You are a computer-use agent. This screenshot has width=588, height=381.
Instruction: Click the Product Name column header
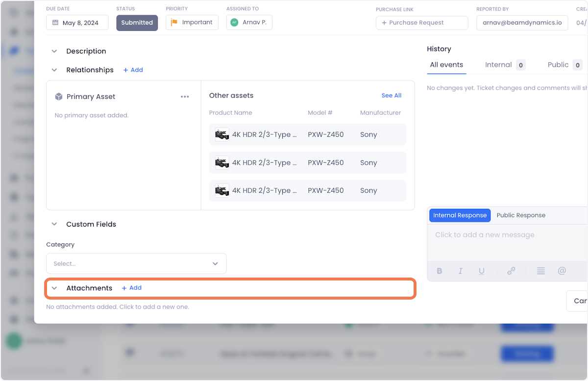click(x=231, y=113)
